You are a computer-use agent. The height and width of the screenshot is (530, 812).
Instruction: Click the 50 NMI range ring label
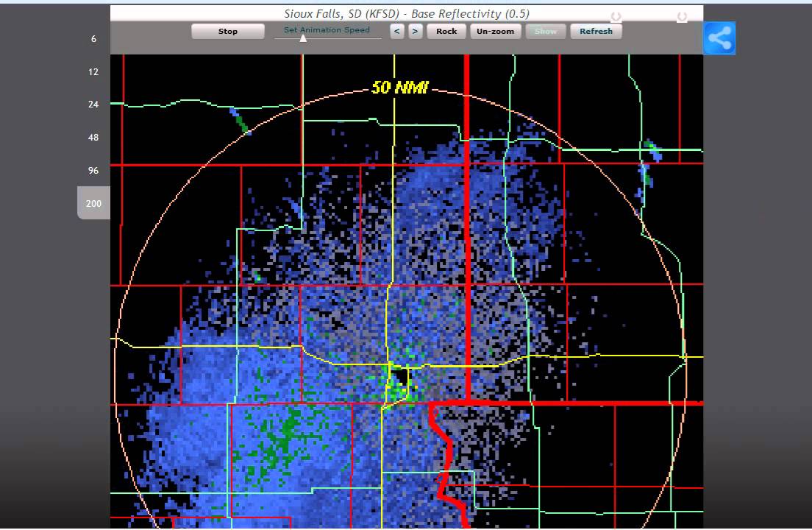(x=400, y=88)
